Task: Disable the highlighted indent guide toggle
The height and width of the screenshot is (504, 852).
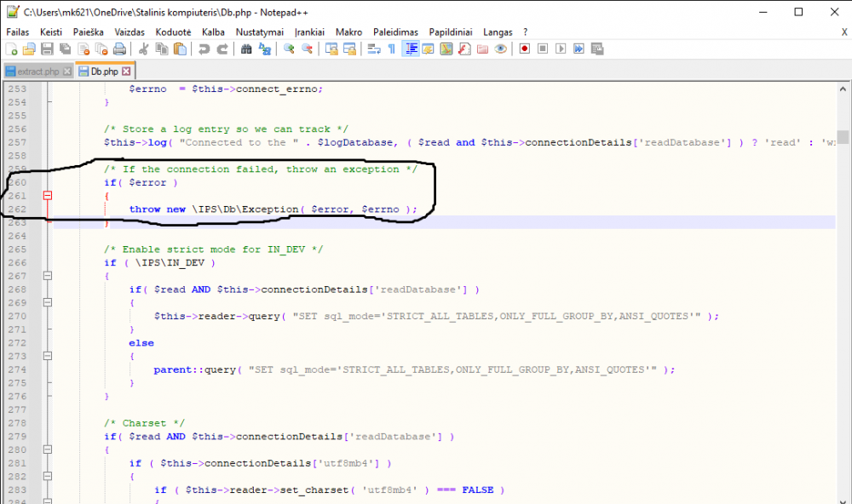Action: [x=411, y=49]
